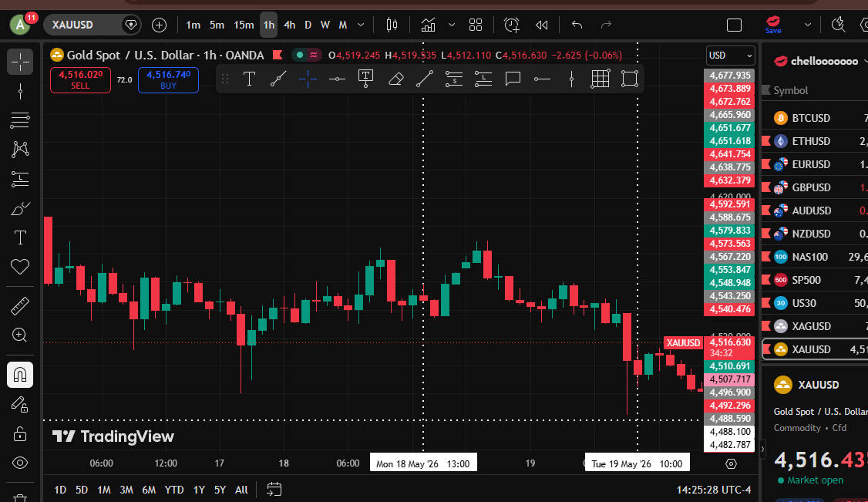Open the chart scale settings gear

(x=731, y=463)
